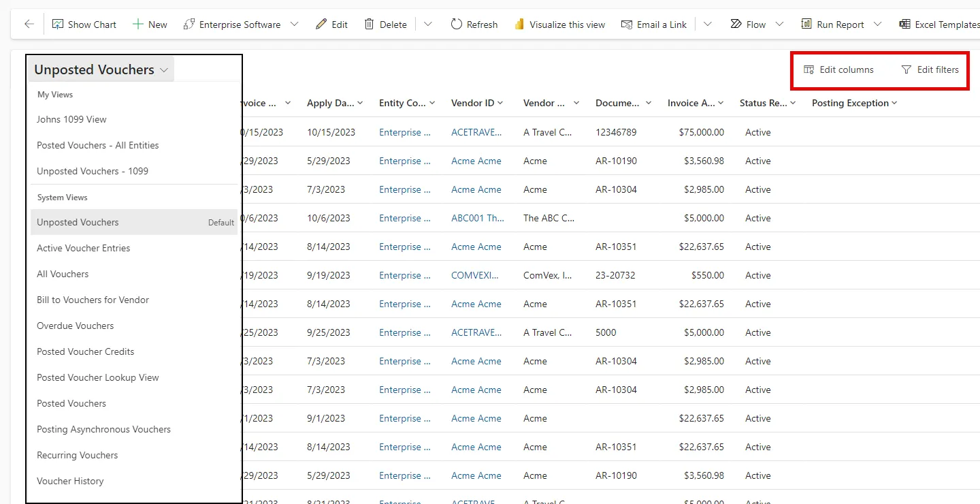Open the chevron menu after Delete
Viewport: 980px width, 504px height.
click(427, 25)
